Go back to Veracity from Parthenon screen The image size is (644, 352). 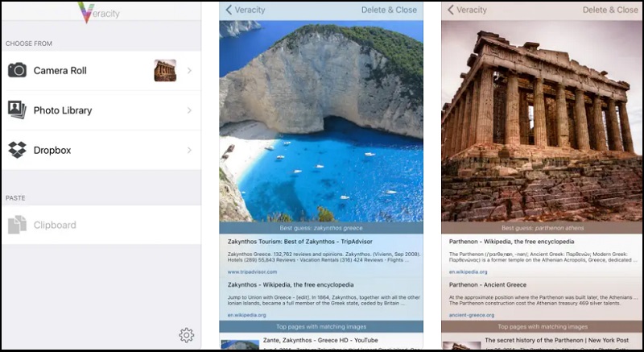point(468,10)
